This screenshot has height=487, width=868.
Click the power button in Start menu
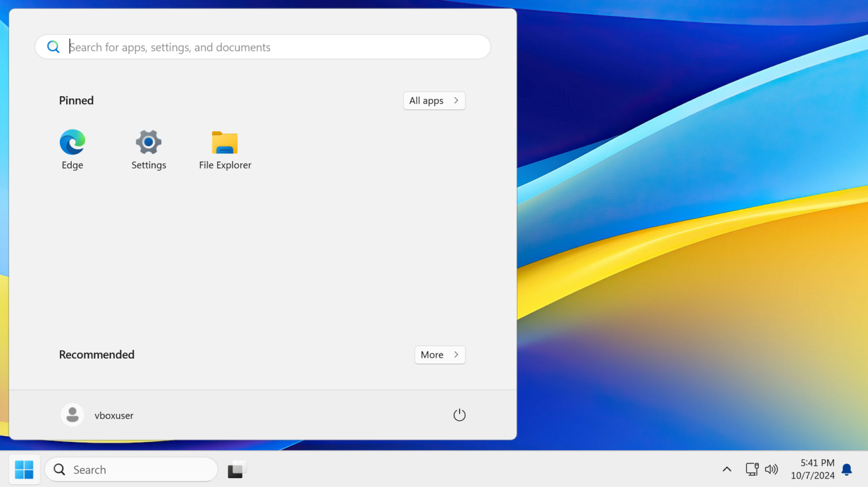[459, 415]
